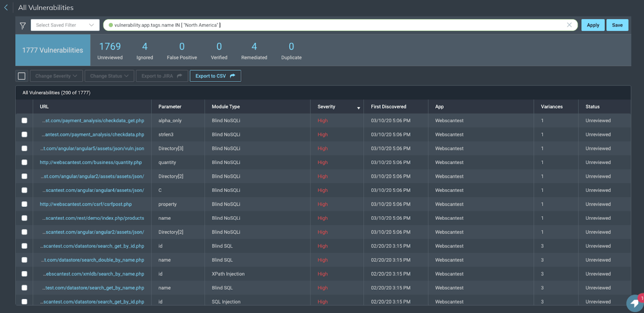Image resolution: width=644 pixels, height=313 pixels.
Task: Check the checkdata_get.php row checkbox
Action: click(x=24, y=121)
